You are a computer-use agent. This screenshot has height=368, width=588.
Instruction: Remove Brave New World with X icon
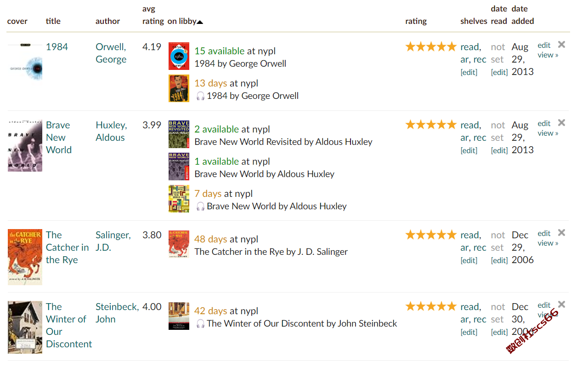click(561, 123)
